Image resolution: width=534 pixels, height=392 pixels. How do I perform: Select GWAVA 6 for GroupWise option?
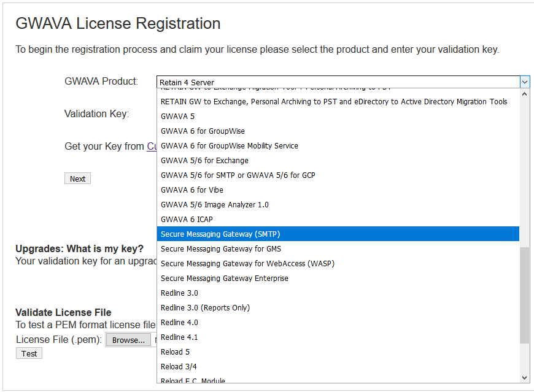pos(203,131)
